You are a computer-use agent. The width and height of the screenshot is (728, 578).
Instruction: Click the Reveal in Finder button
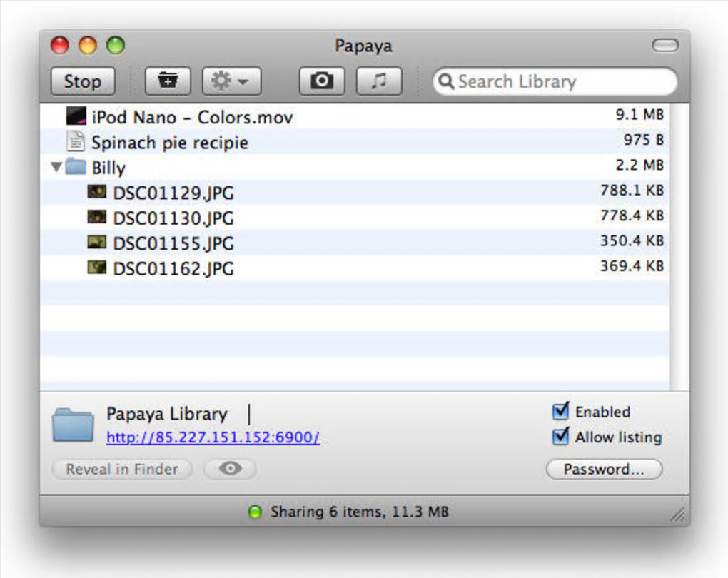point(122,469)
